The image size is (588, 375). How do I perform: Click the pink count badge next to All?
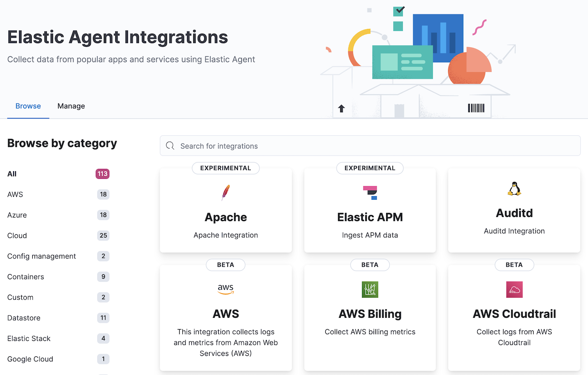click(103, 174)
